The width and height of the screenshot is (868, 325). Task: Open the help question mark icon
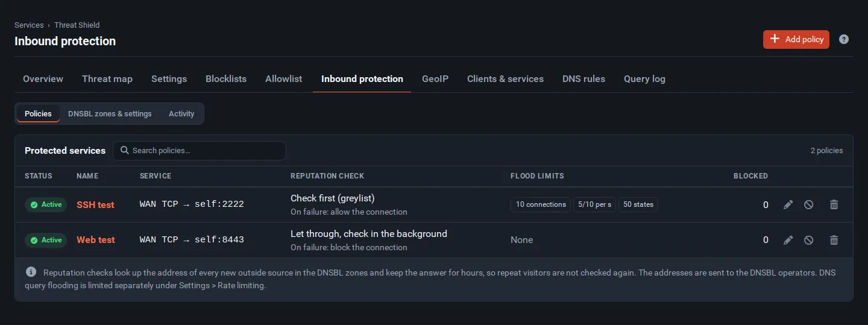[844, 39]
